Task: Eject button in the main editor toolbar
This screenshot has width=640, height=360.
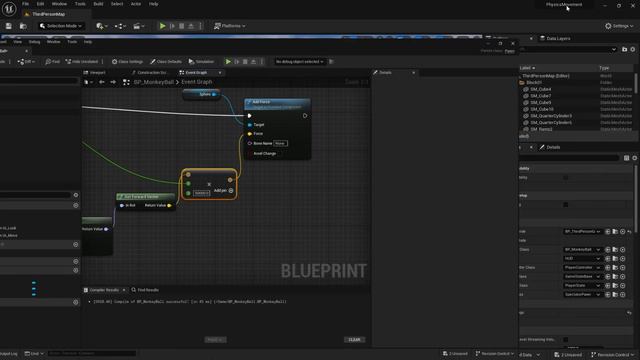Action: tap(191, 26)
